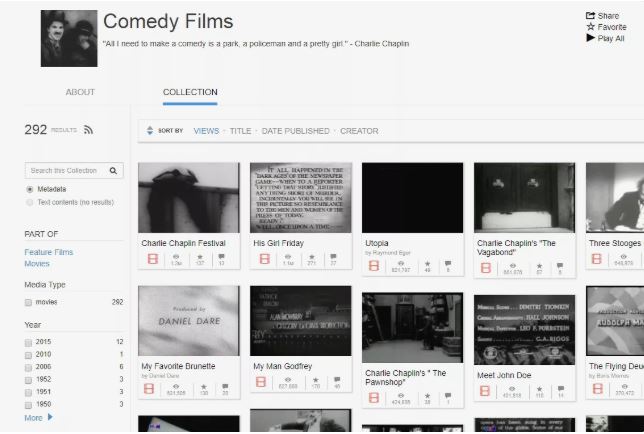
Task: Click views eye icon on Charlie Chaplin Festival
Action: coord(176,257)
